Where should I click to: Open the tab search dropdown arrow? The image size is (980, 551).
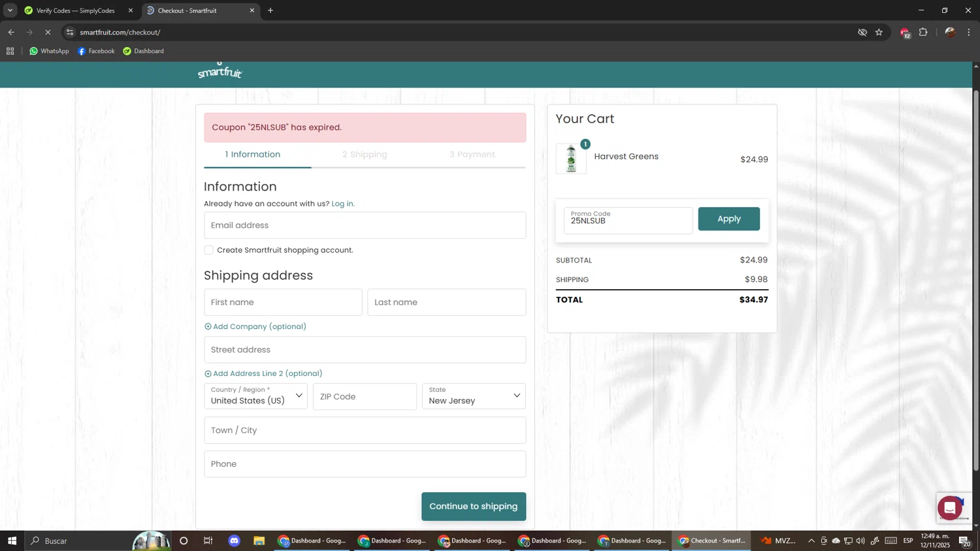click(10, 10)
